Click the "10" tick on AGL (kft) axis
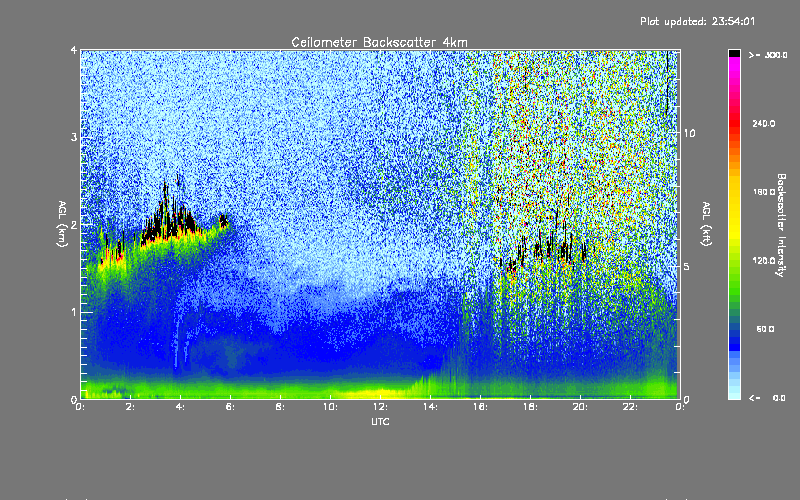This screenshot has width=800, height=500. 689,133
